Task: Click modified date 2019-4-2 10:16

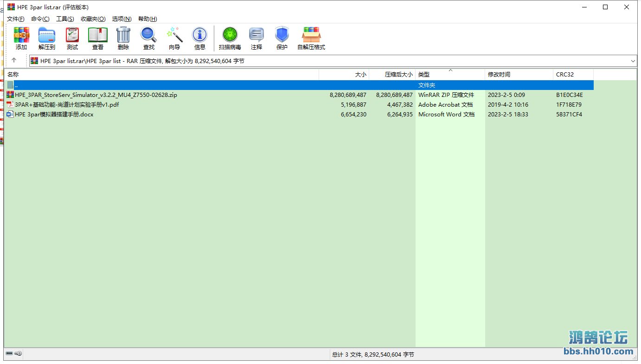Action: coord(508,104)
